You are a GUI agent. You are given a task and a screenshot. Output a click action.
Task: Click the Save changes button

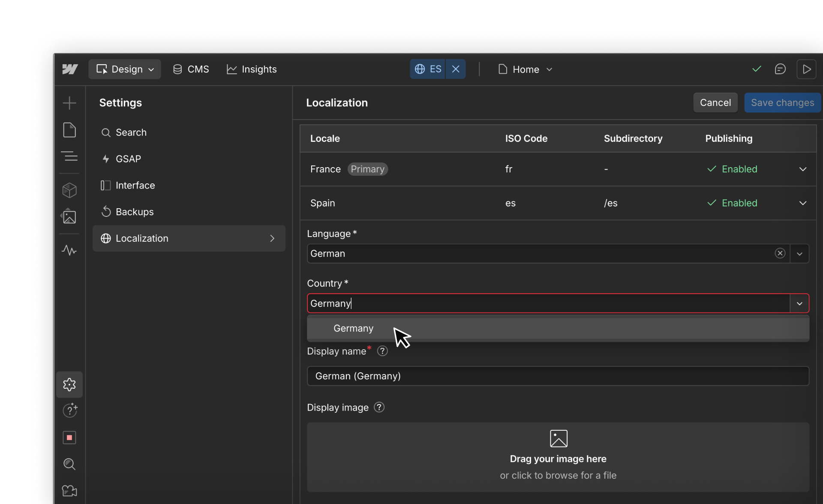click(782, 102)
